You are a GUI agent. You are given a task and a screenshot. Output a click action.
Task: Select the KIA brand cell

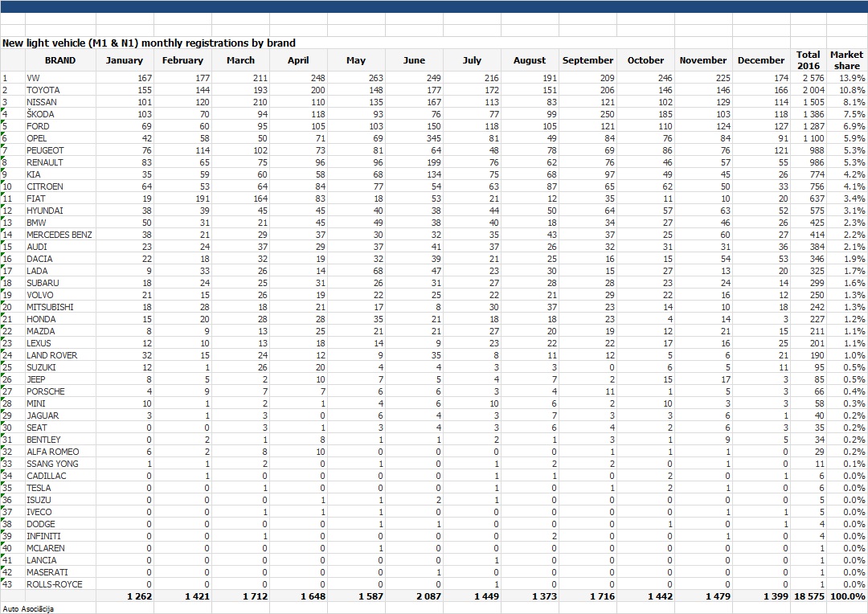coord(60,174)
